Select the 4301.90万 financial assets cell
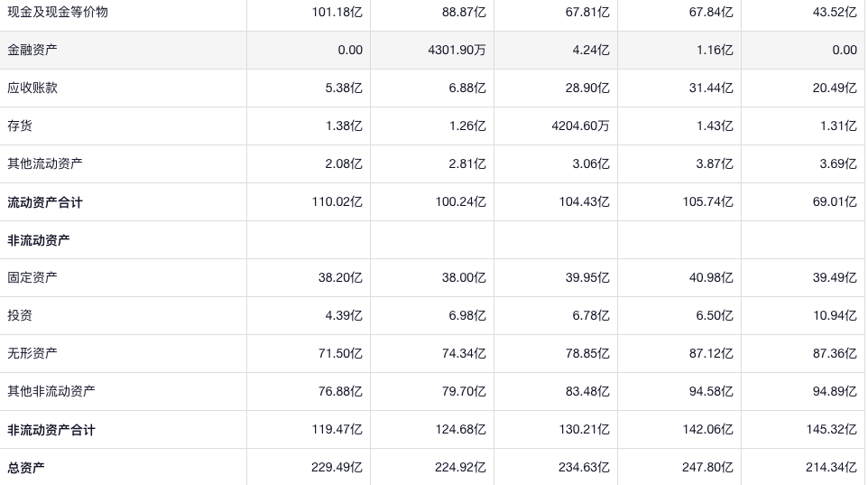The width and height of the screenshot is (868, 485). point(457,51)
